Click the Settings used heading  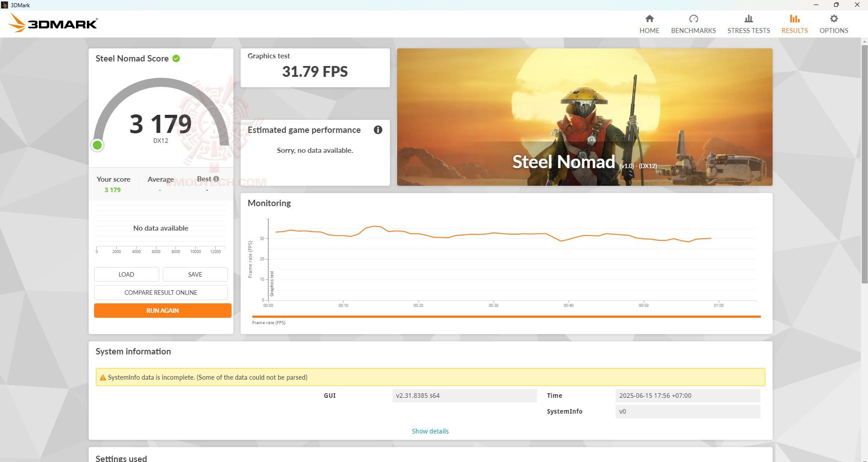(121, 458)
